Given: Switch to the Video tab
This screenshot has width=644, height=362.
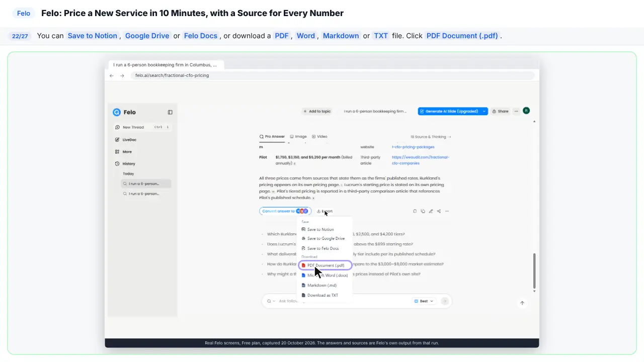Looking at the screenshot, I should 319,137.
